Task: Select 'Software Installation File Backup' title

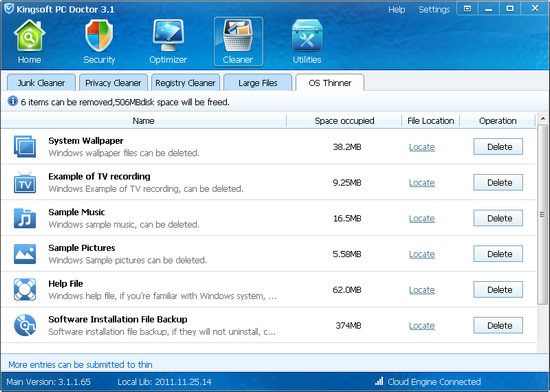Action: (x=118, y=319)
